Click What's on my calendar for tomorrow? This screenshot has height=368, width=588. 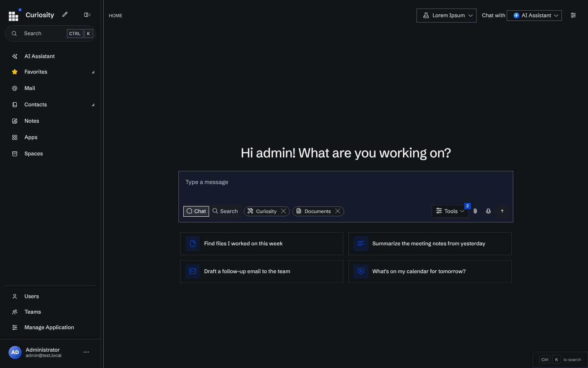[430, 272]
